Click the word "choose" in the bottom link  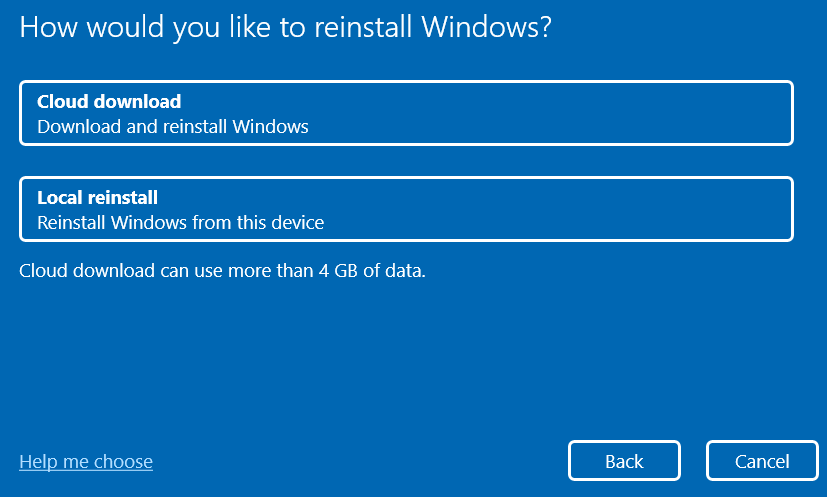123,462
